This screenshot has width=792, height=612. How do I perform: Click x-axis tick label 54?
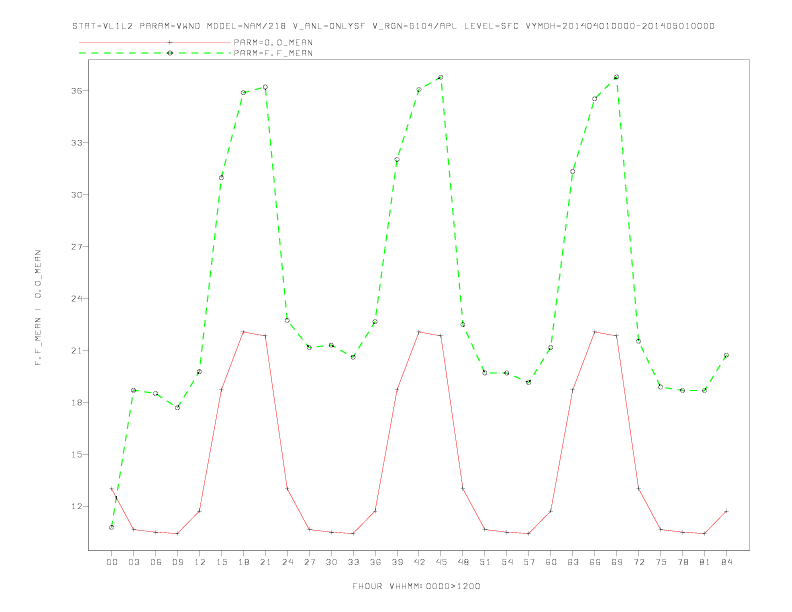[507, 562]
